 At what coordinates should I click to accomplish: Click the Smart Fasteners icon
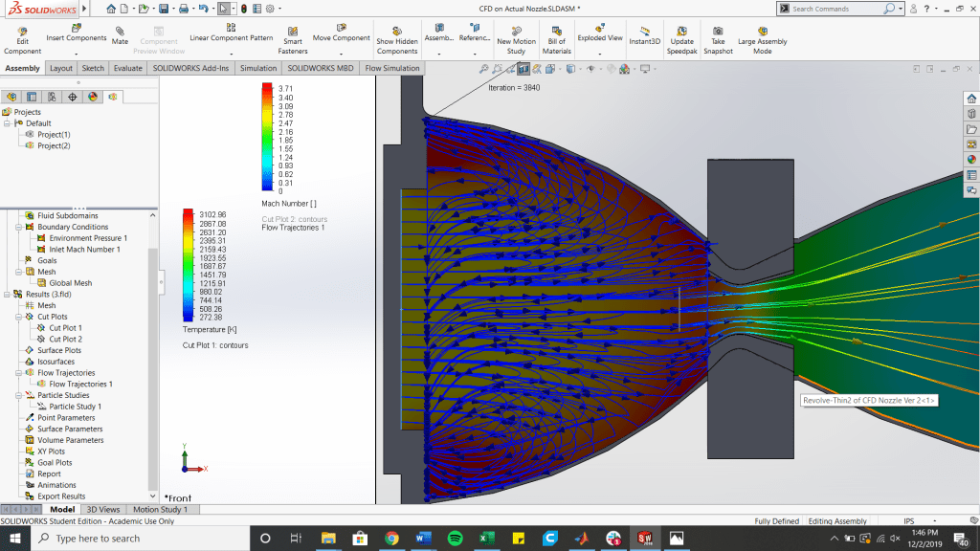point(293,30)
